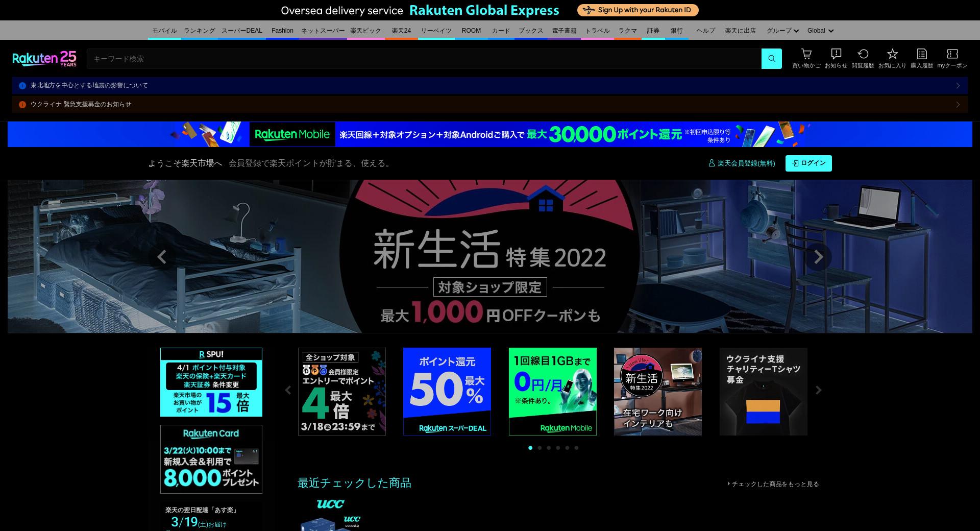The image size is (980, 531).
Task: Show previous slide in main hero banner
Action: pos(162,257)
